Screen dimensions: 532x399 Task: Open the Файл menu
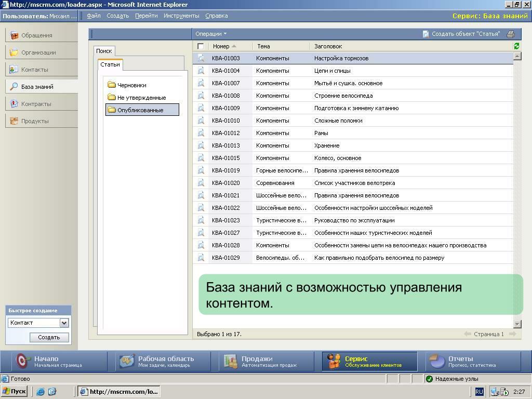pos(94,16)
